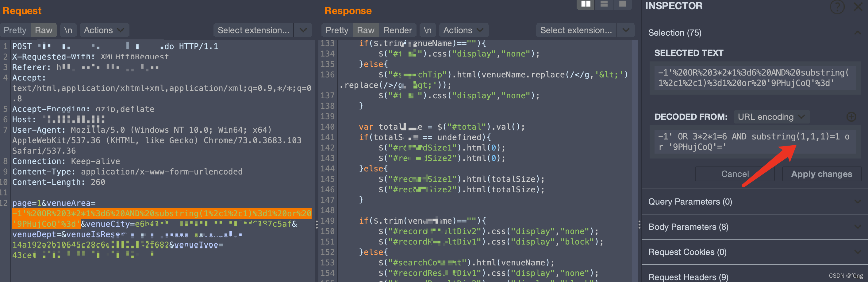Switch to combined tabbed layout icon
Viewport: 868px width, 282px height.
622,4
